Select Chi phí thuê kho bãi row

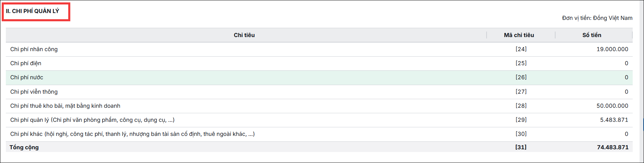pos(319,106)
